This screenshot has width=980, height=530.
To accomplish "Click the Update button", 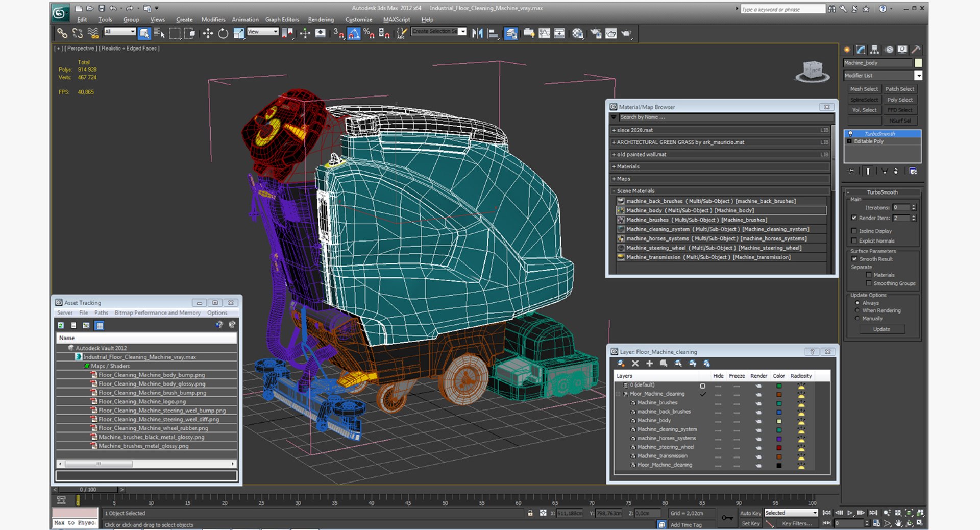I will coord(881,329).
